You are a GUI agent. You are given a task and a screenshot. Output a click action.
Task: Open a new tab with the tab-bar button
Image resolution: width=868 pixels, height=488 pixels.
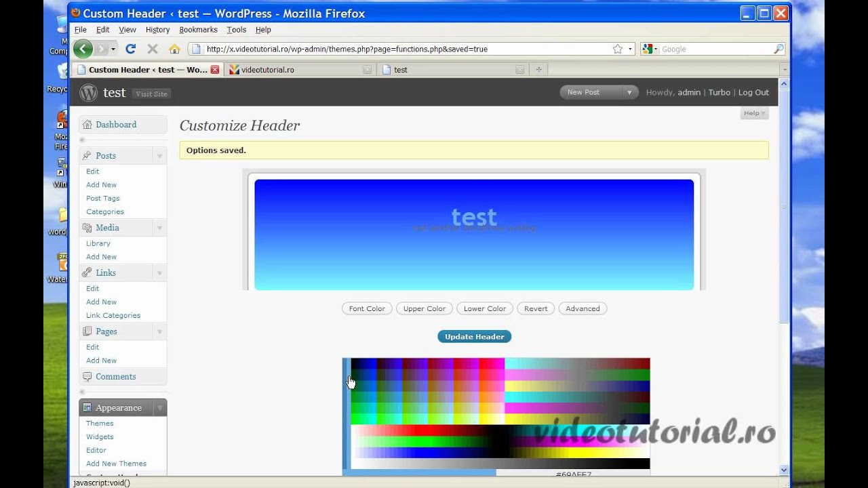coord(539,69)
